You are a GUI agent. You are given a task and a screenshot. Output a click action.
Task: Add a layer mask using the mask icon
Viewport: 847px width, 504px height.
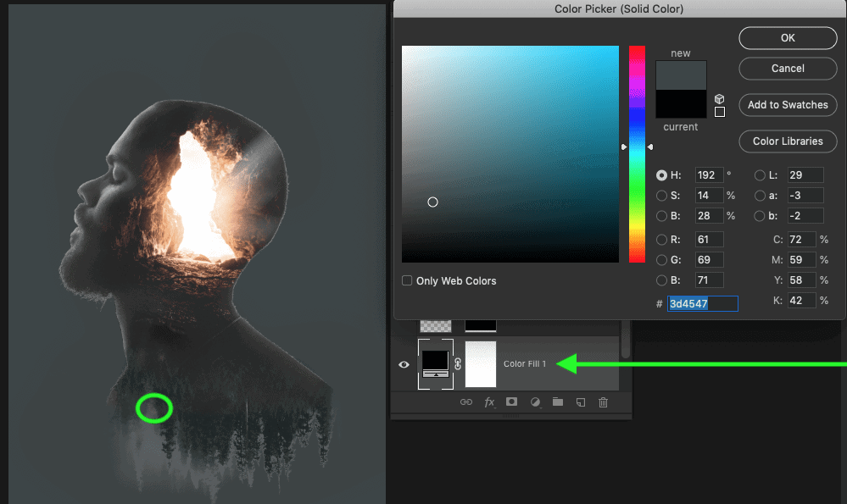coord(512,402)
